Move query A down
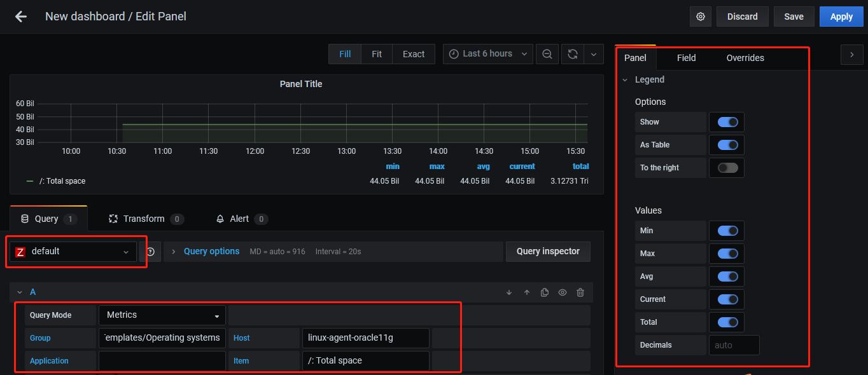 click(509, 292)
